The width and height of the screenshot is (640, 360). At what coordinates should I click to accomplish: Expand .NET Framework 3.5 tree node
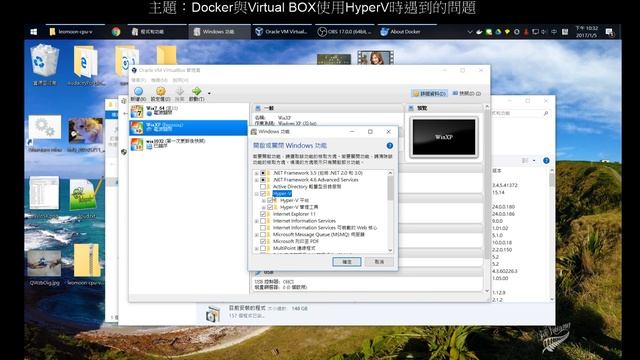257,173
